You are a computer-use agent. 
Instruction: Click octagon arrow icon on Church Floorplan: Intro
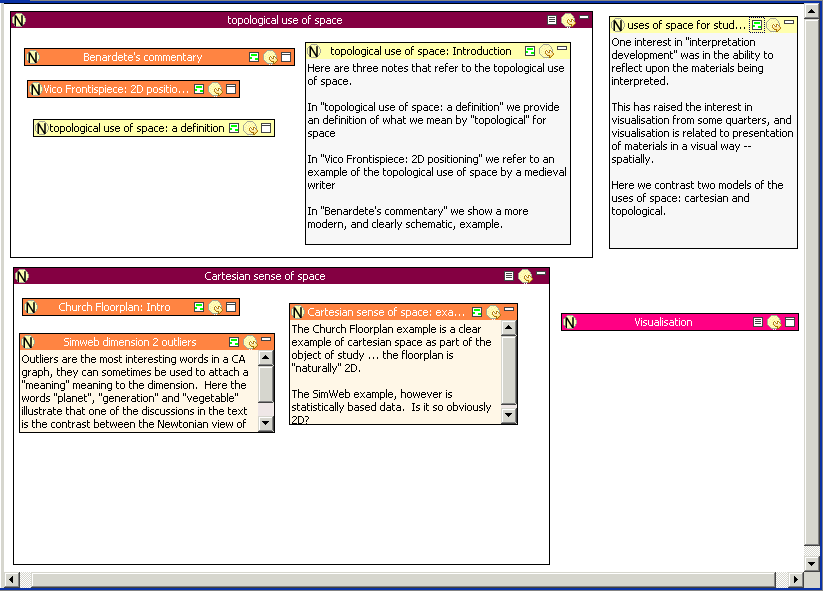215,307
